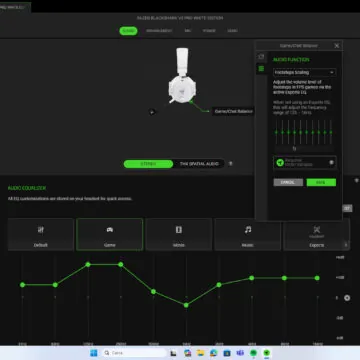Click the 500Hz equalizer band point
The width and height of the screenshot is (360, 360).
coord(153,291)
